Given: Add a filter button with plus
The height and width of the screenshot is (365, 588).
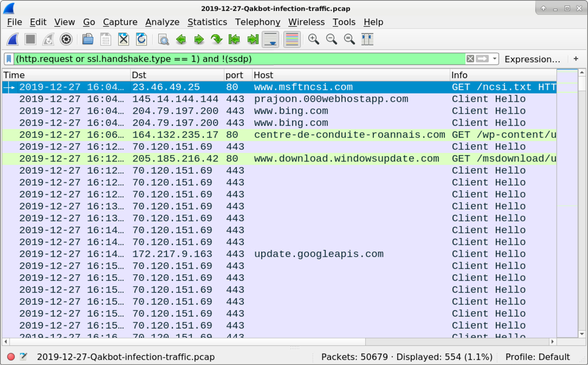Looking at the screenshot, I should 576,59.
